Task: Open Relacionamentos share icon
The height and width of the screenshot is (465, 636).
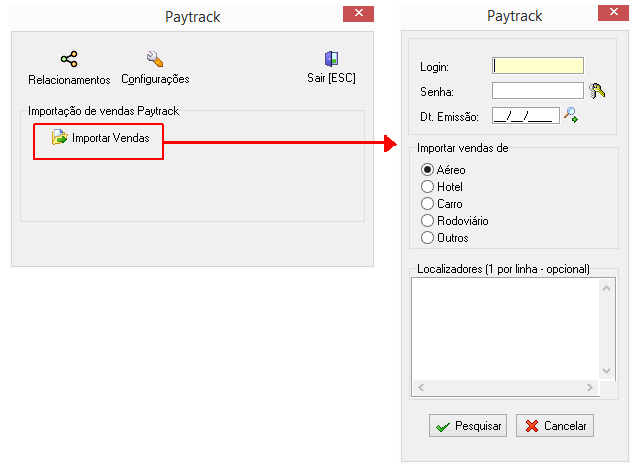Action: tap(69, 59)
